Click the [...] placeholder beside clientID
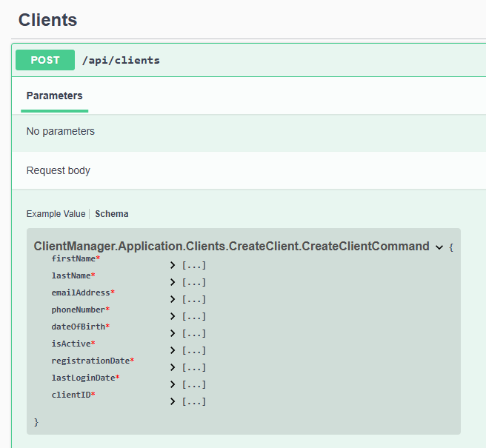This screenshot has height=448, width=486. point(194,402)
